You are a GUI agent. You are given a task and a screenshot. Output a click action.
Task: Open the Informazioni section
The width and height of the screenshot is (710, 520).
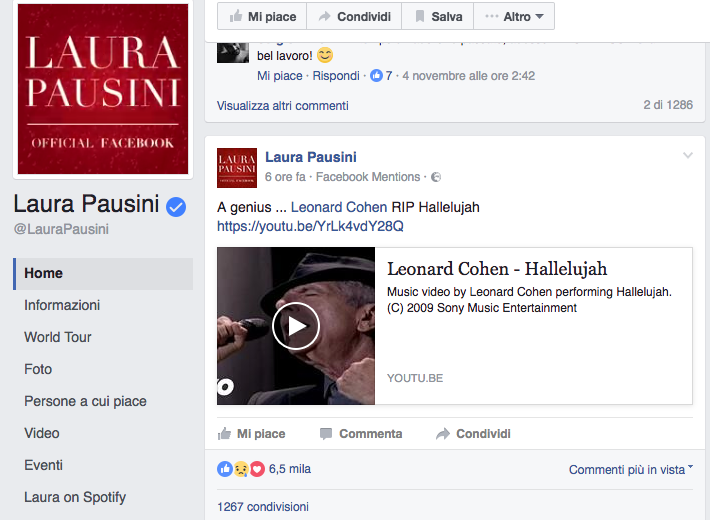point(62,305)
